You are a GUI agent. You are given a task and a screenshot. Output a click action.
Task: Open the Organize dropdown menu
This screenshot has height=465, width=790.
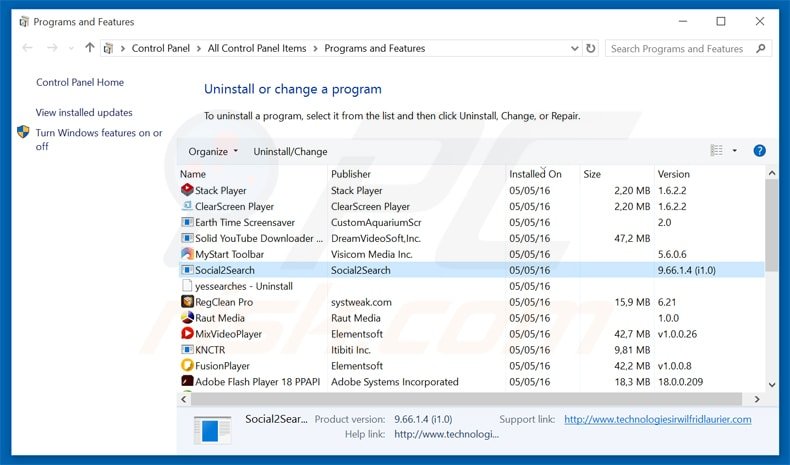(x=213, y=152)
